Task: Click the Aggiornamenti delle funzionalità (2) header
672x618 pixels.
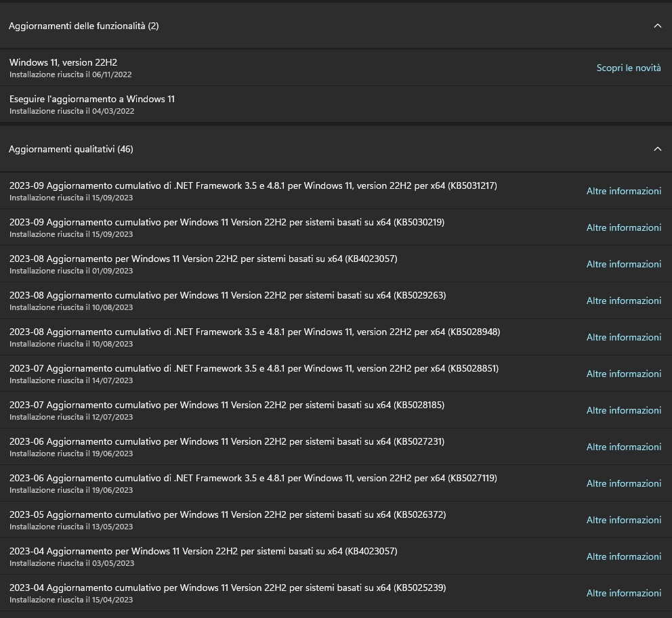Action: [84, 26]
